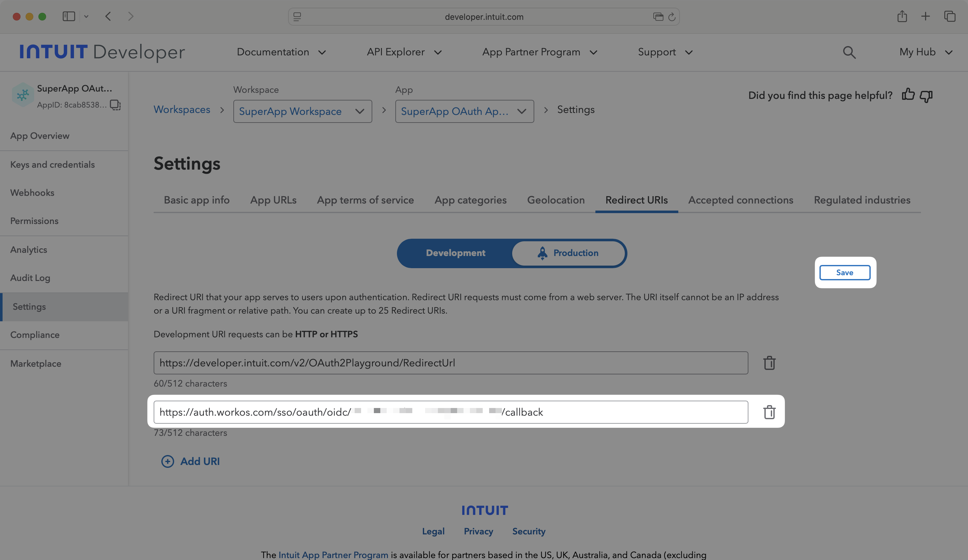Add a new redirect URI
This screenshot has width=968, height=560.
(190, 461)
